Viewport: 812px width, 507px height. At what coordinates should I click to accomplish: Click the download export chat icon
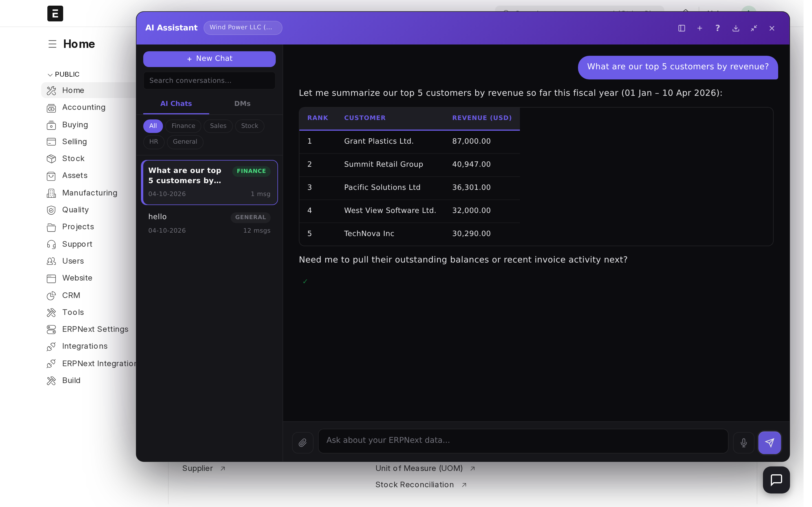click(x=736, y=28)
